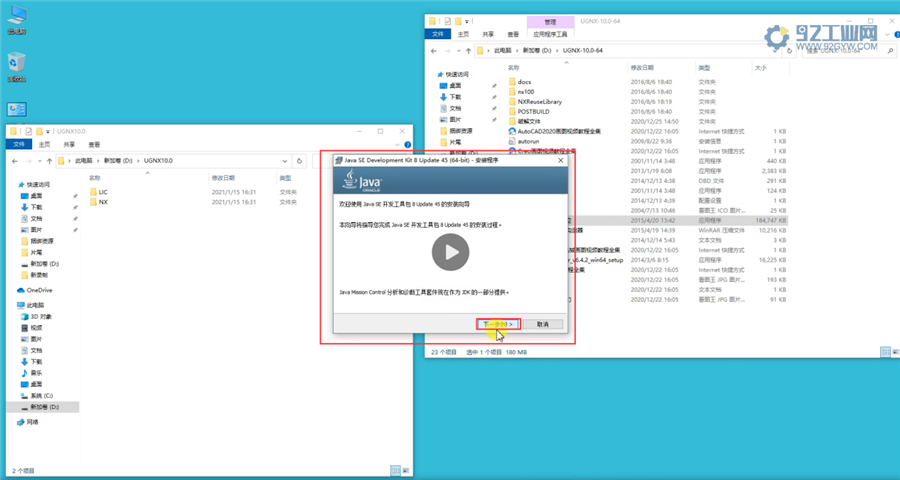
Task: Open 文件 tab in UGNX-10.0-64 window
Action: 438,34
